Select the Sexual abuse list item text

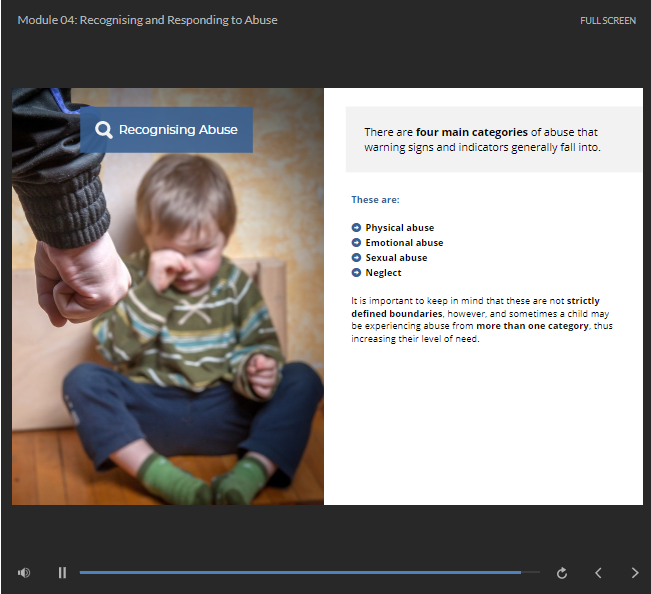click(x=396, y=258)
